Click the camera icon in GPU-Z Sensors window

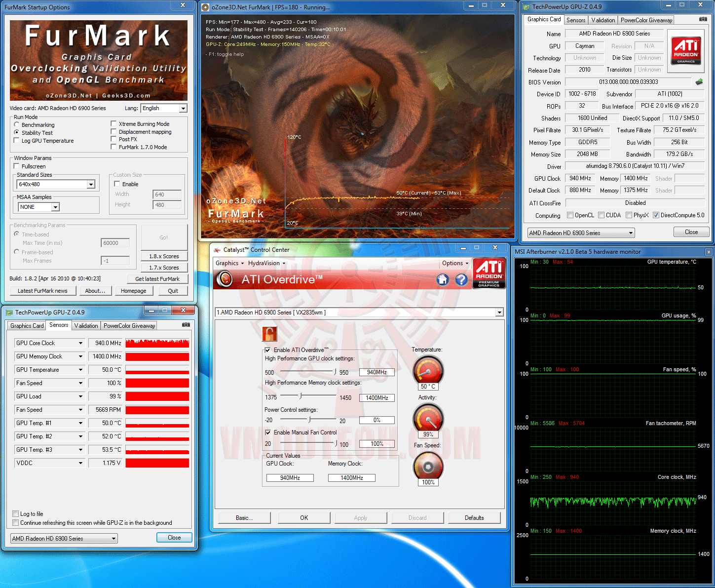[186, 325]
